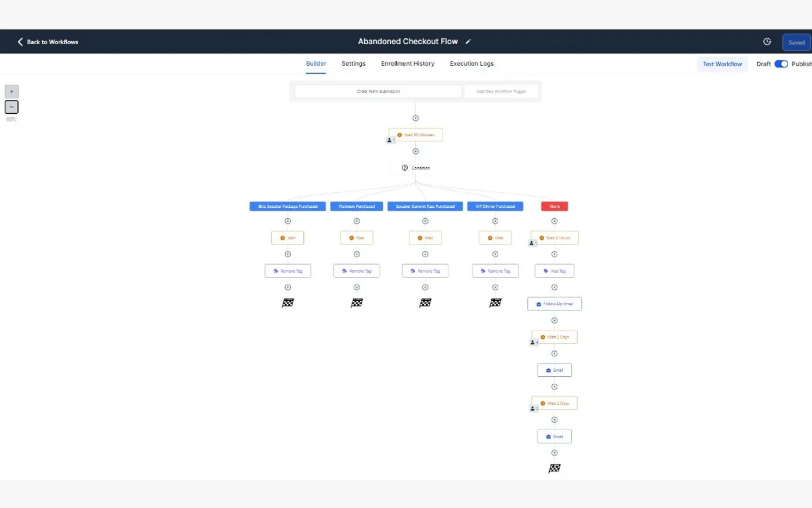Click finish flag of Speaker Summit Pass branch

pyautogui.click(x=425, y=303)
